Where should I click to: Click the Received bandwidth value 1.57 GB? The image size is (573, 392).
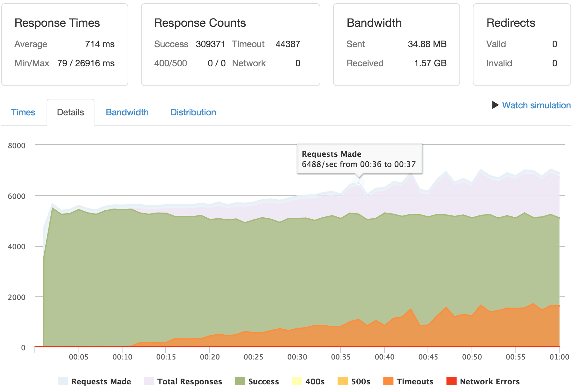[430, 63]
